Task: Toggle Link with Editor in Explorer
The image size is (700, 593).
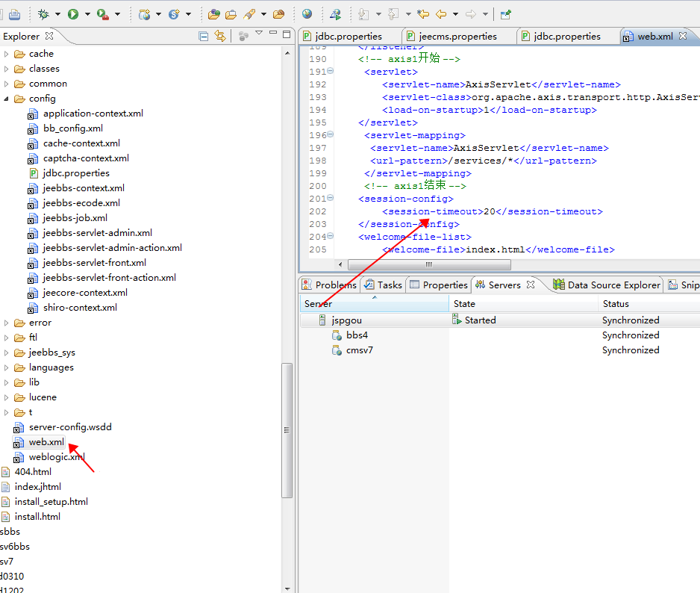Action: [219, 36]
